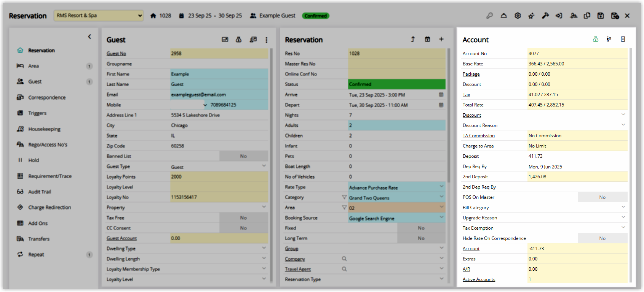Toggle the Tax Free No switch
Screen dimensions: 644x292
[244, 218]
